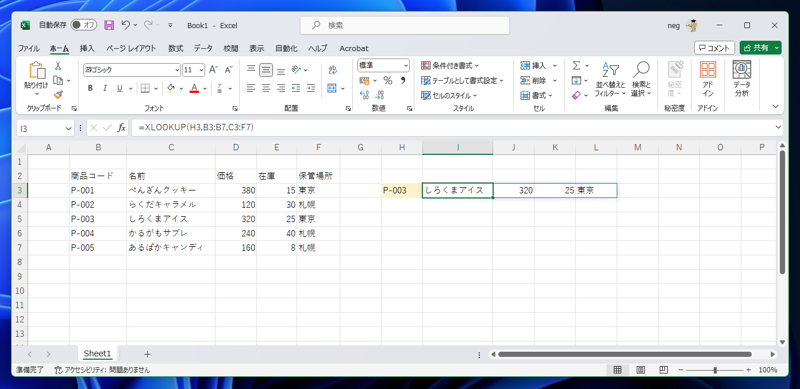
Task: Expand the Name Box dropdown
Action: (69, 129)
